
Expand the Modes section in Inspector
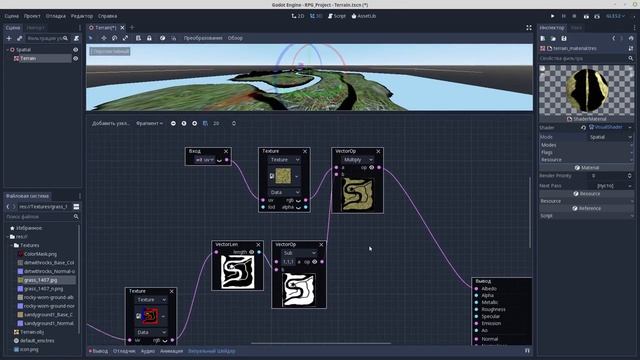tap(586, 145)
